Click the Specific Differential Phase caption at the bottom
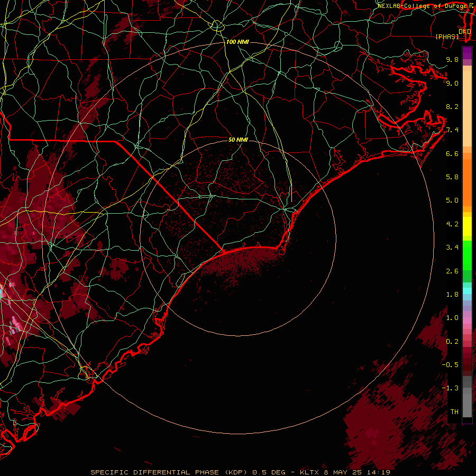The image size is (476, 476). 240,472
